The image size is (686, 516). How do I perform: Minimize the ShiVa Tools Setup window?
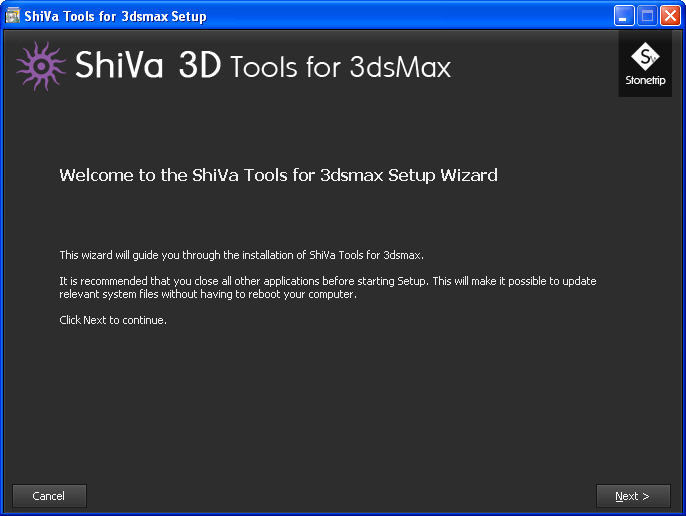[x=623, y=16]
